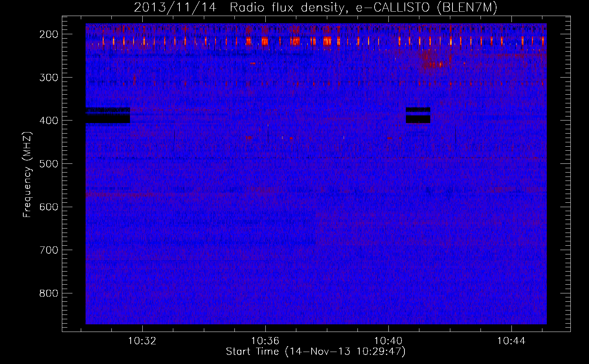Click the 'Frequency (MHZ)' axis label
Screen dimensions: 589x364
27,174
